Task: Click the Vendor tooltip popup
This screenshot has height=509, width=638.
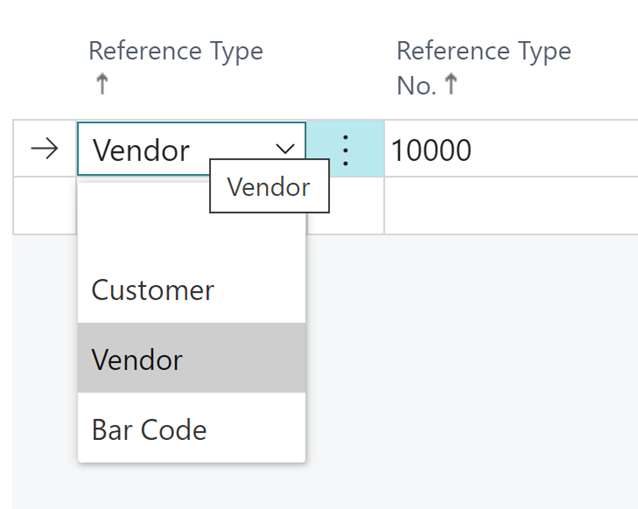Action: 269,186
